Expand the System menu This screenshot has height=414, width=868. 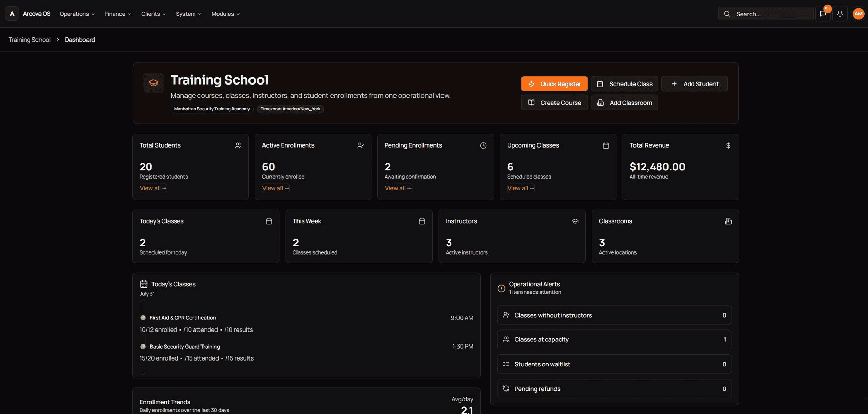(189, 14)
